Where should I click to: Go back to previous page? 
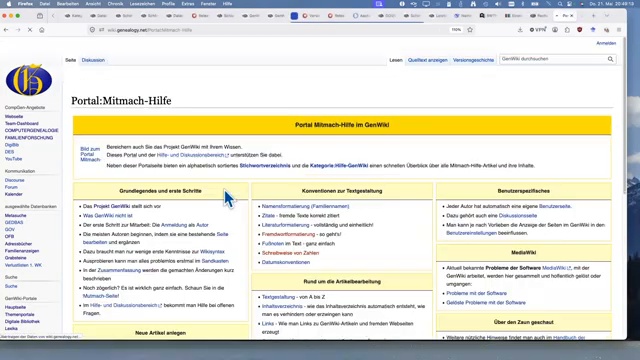tap(6, 30)
